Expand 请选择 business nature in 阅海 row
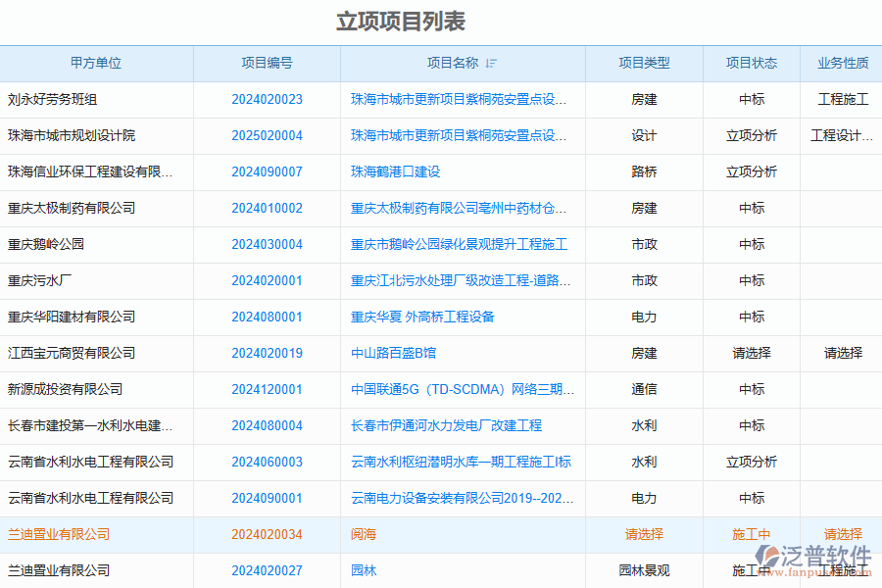Image resolution: width=882 pixels, height=588 pixels. (843, 535)
